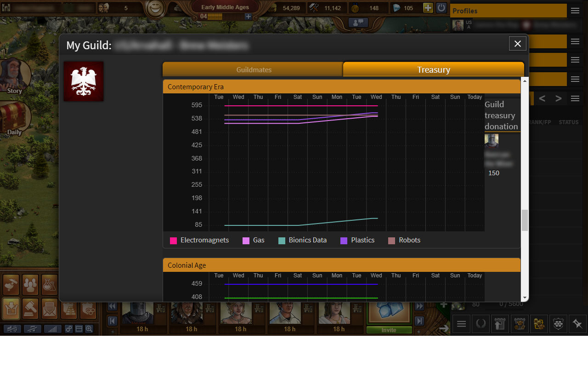Click the scrollbar down arrow in guild window
588x368 pixels.
coord(525,298)
